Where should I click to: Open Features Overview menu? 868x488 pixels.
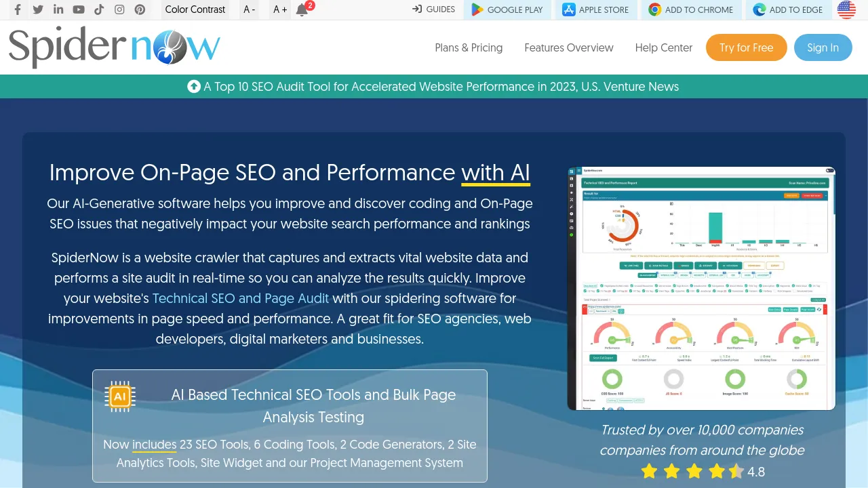tap(569, 47)
